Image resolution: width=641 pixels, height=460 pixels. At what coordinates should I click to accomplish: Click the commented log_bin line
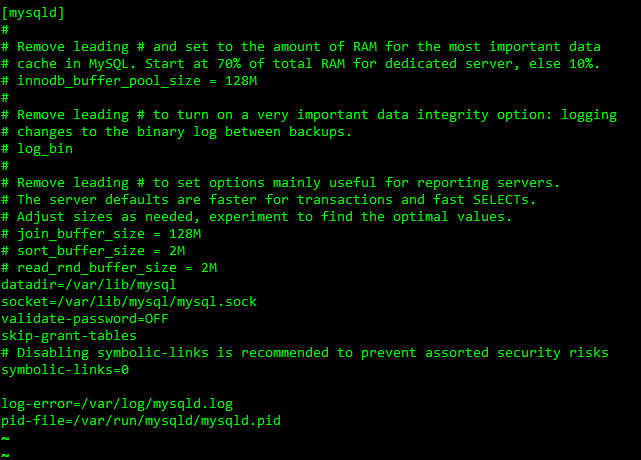37,148
